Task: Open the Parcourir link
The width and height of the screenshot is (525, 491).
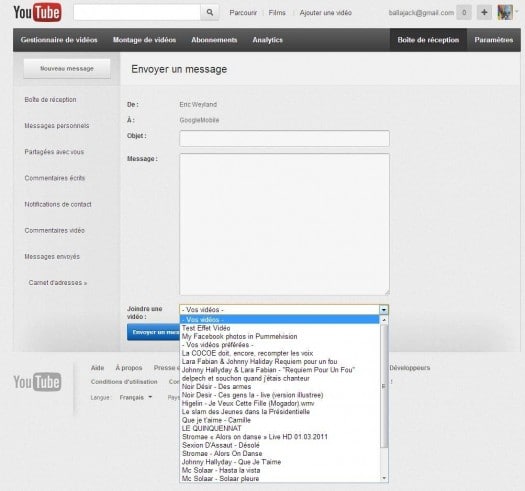Action: (x=243, y=13)
